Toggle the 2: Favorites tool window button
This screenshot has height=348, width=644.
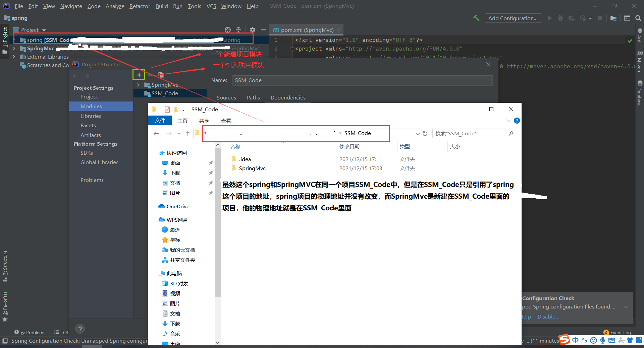pos(5,306)
